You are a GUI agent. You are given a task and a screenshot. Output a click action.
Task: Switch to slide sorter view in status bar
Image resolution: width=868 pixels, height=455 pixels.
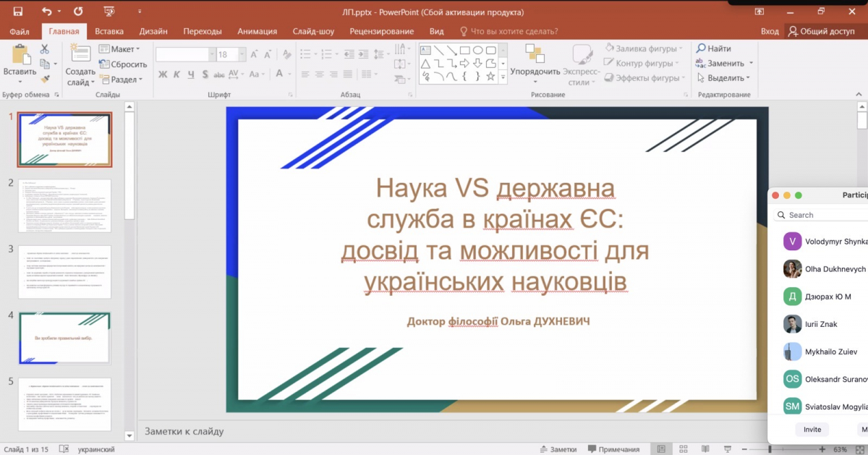coord(683,449)
